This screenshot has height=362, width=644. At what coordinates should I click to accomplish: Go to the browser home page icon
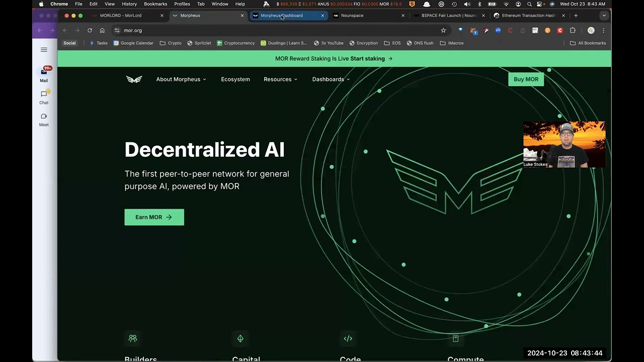102,30
